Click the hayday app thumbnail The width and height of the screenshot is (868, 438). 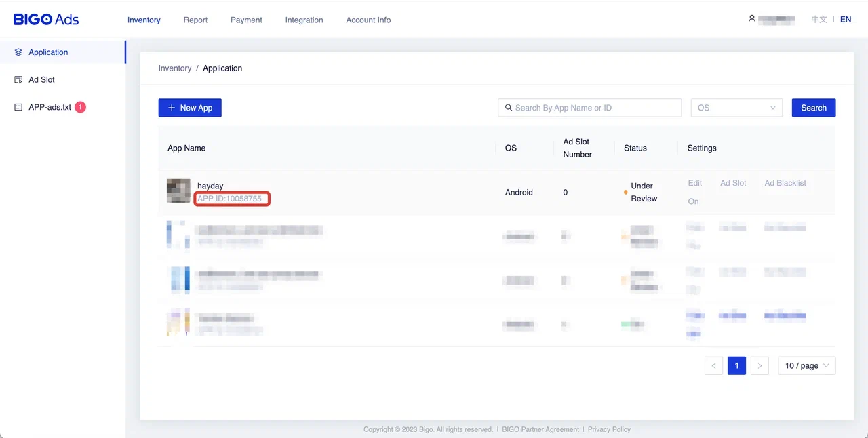pyautogui.click(x=179, y=191)
